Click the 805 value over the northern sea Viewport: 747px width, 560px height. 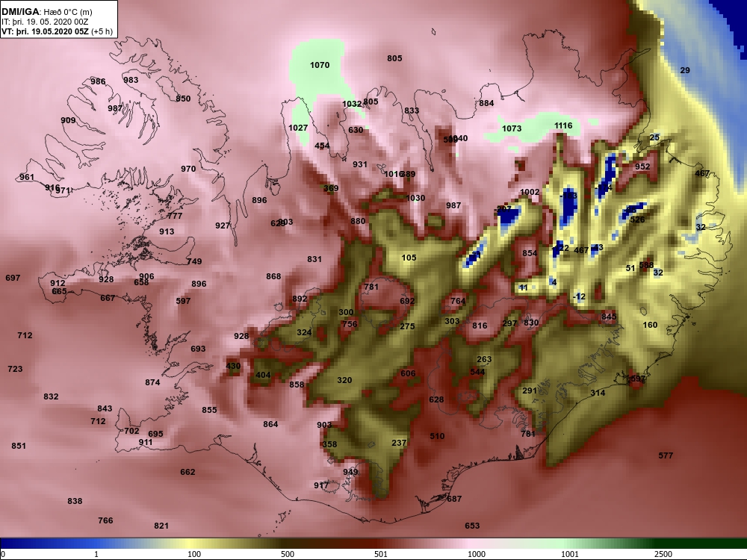point(394,58)
